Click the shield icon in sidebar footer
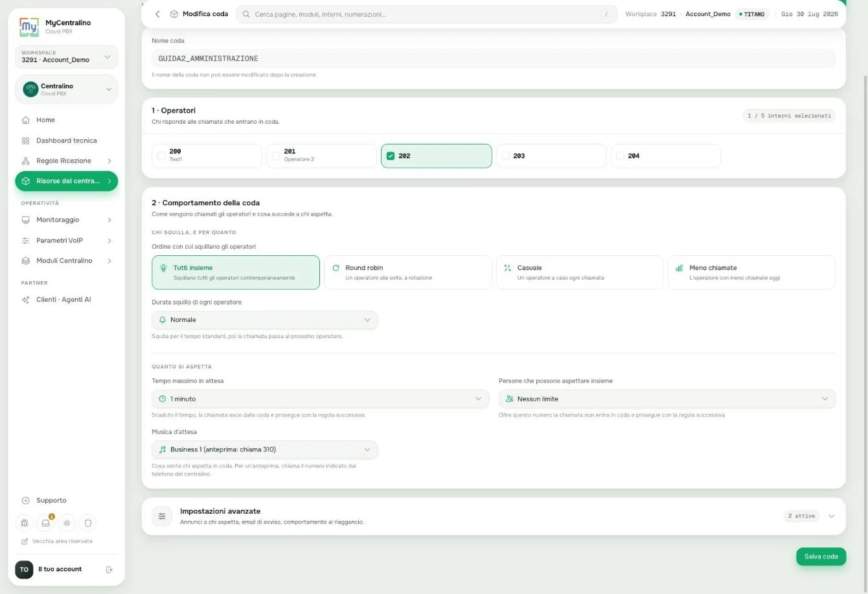The image size is (868, 594). pos(88,523)
